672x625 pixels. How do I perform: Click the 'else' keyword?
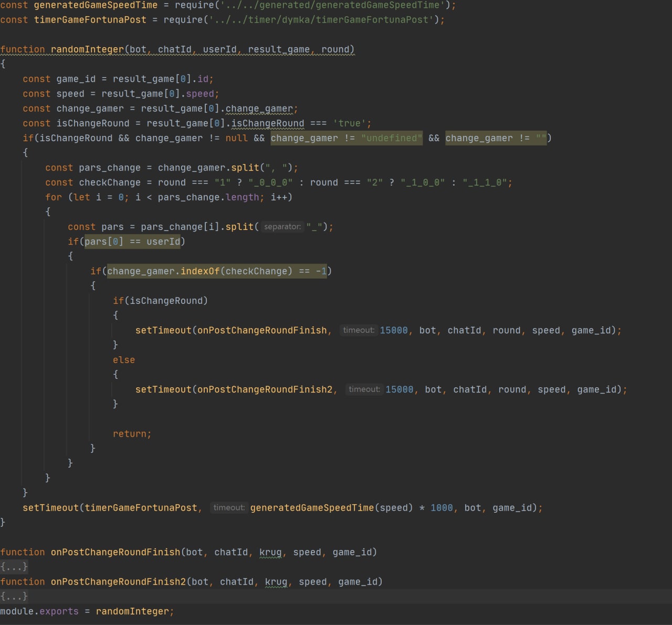[x=124, y=360]
